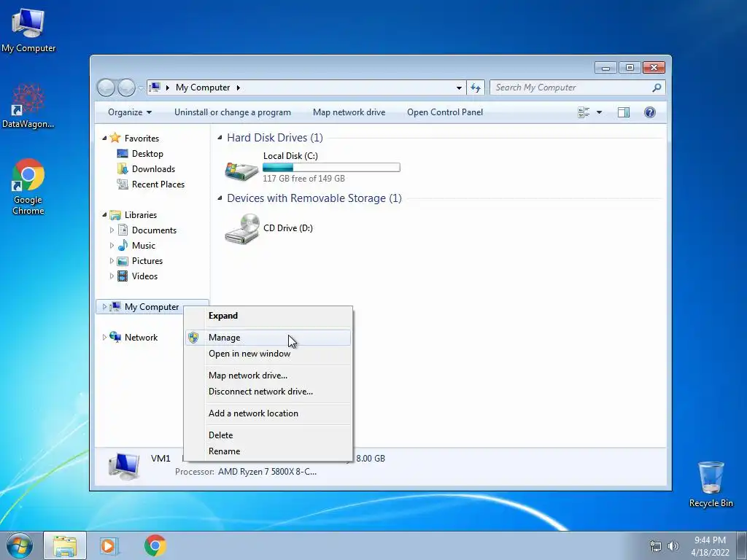
Task: Open Downloads in Favorites
Action: click(153, 169)
